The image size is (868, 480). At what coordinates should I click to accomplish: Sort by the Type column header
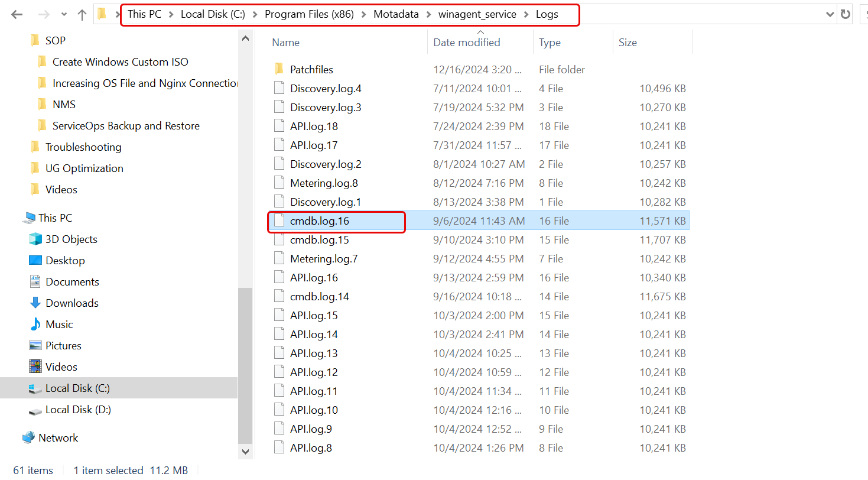click(x=550, y=43)
